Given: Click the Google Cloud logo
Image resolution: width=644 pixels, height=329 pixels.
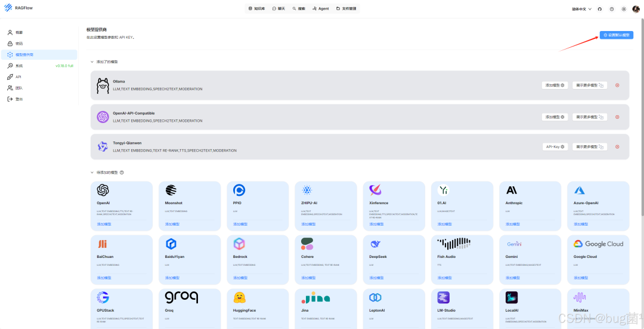Looking at the screenshot, I should pos(599,244).
